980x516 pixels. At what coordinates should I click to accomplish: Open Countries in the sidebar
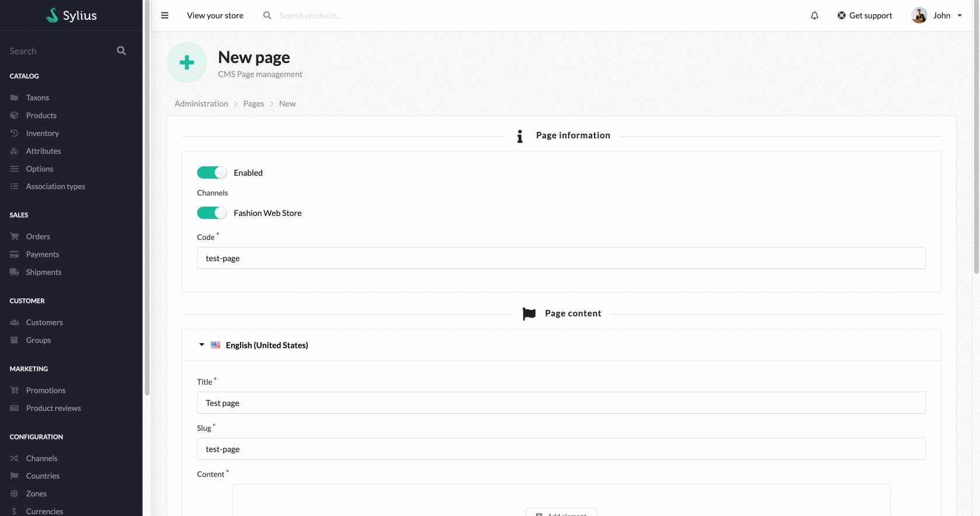pyautogui.click(x=43, y=476)
